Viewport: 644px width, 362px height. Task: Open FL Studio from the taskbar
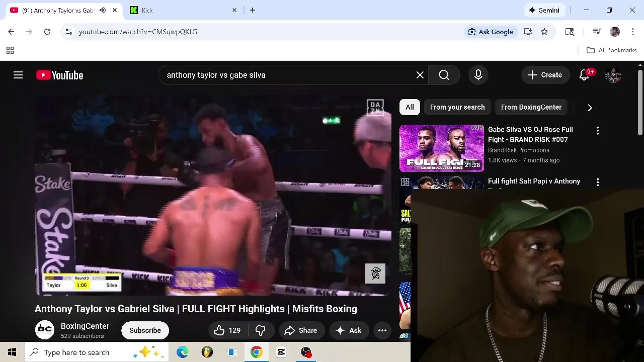(207, 352)
